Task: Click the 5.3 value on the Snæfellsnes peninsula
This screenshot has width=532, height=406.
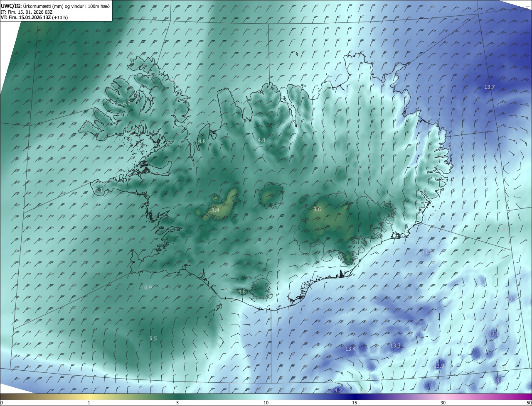Action: [x=99, y=190]
